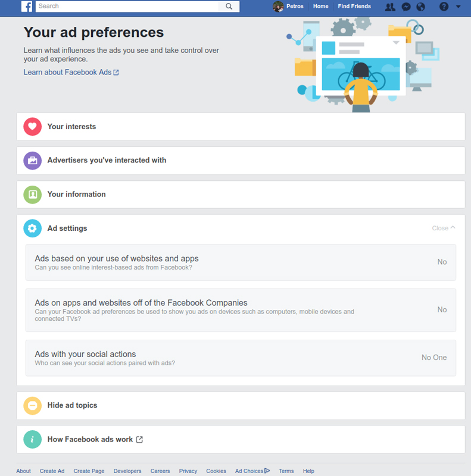Click the search magnifying glass icon
Viewport: 471px width, 476px height.
[x=229, y=6]
